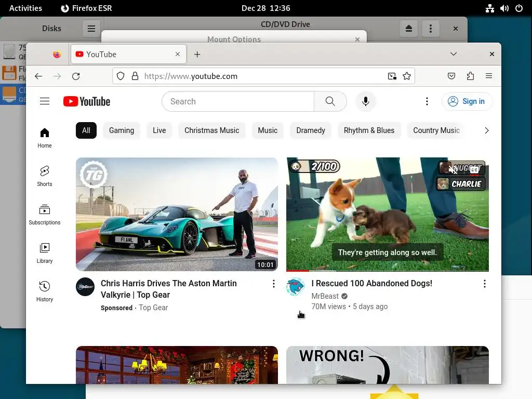Open the power menu icon
The image size is (532, 399).
tap(519, 8)
